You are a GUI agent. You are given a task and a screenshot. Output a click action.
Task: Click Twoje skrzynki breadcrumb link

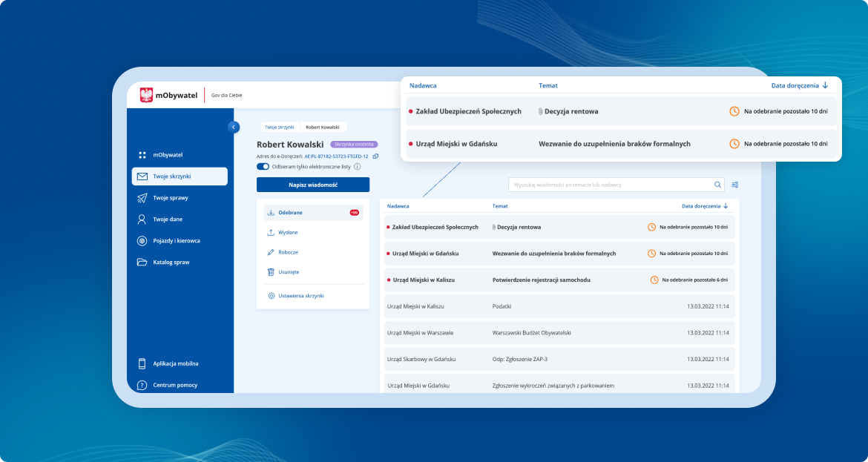click(280, 127)
